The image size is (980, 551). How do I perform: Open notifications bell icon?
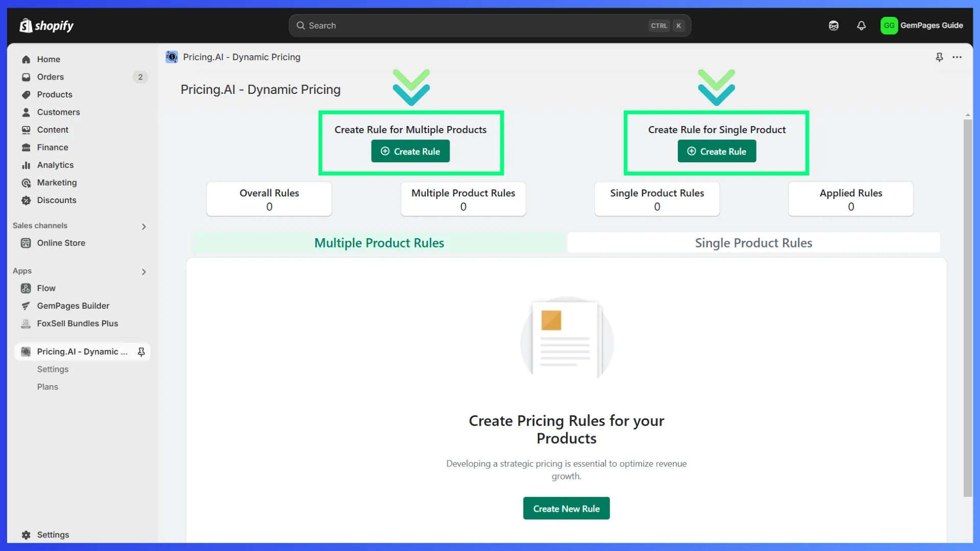click(x=861, y=26)
